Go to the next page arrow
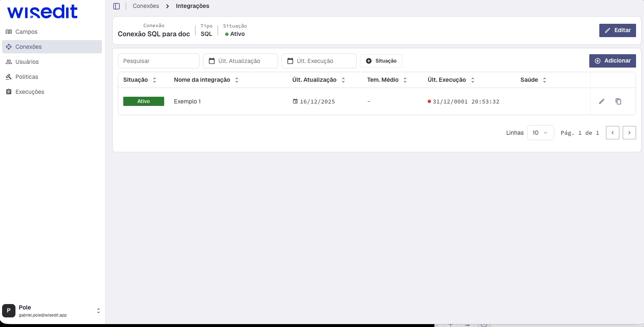The height and width of the screenshot is (327, 644). 629,133
